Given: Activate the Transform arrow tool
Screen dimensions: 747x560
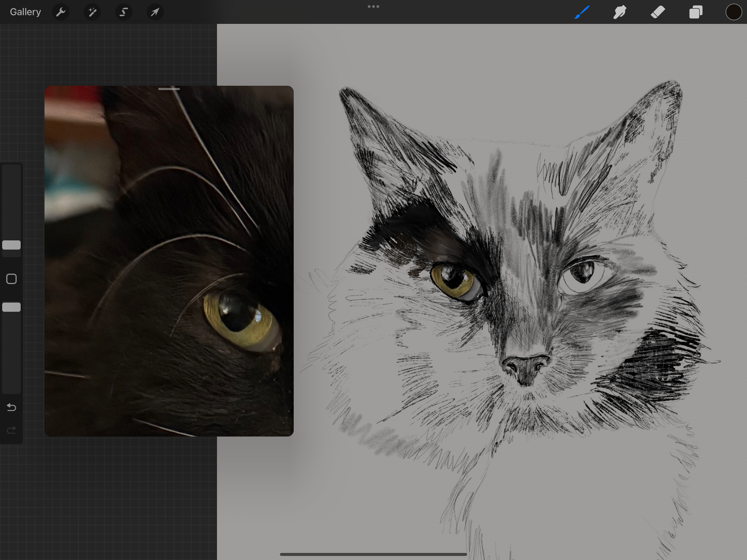Looking at the screenshot, I should [x=155, y=12].
